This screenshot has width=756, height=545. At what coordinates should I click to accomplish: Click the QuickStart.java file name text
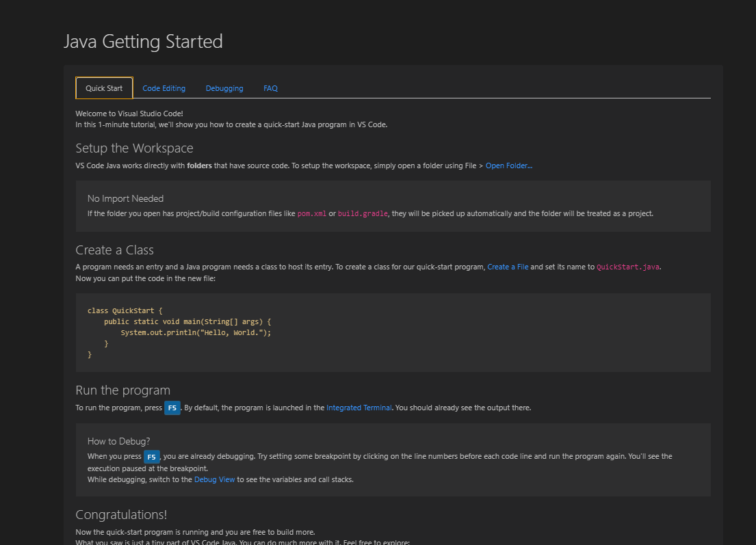tap(628, 267)
